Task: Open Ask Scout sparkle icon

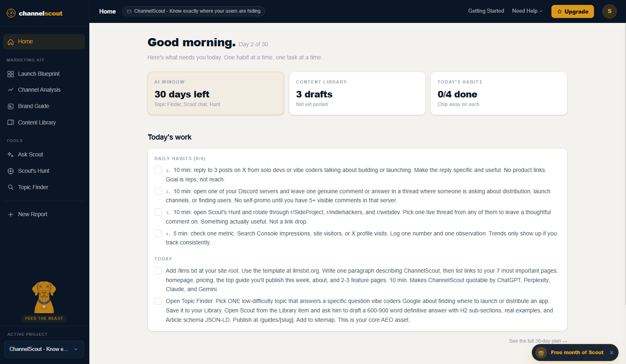Action: click(x=11, y=155)
